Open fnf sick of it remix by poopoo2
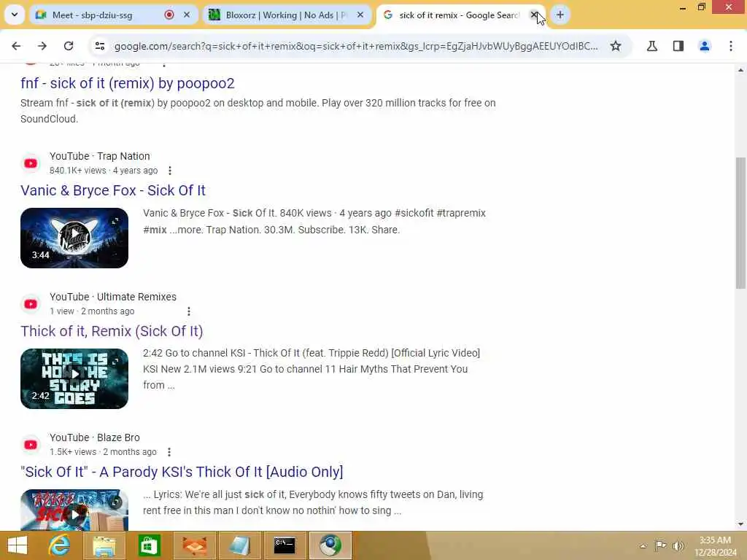747x560 pixels. [127, 83]
